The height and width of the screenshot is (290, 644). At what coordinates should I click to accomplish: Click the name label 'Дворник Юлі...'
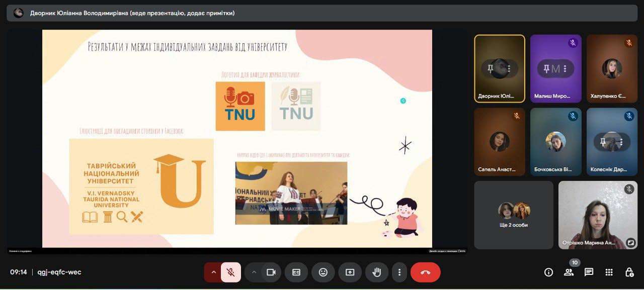tap(496, 96)
